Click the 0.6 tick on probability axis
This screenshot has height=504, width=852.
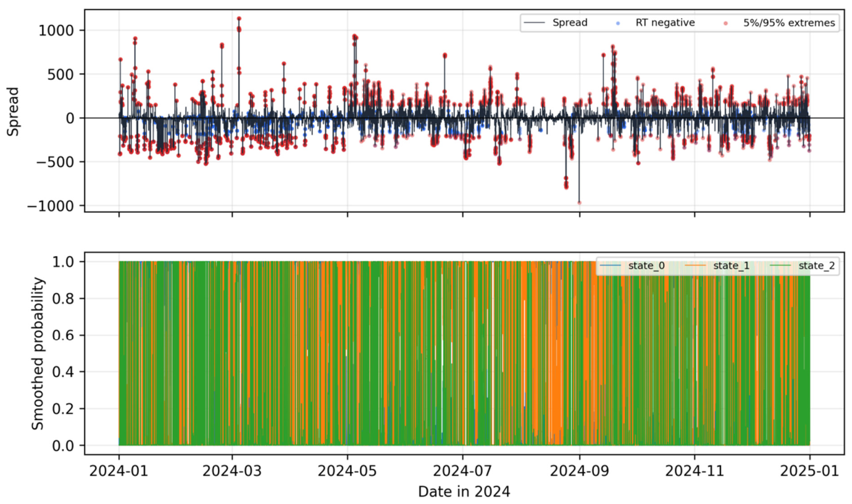(66, 335)
